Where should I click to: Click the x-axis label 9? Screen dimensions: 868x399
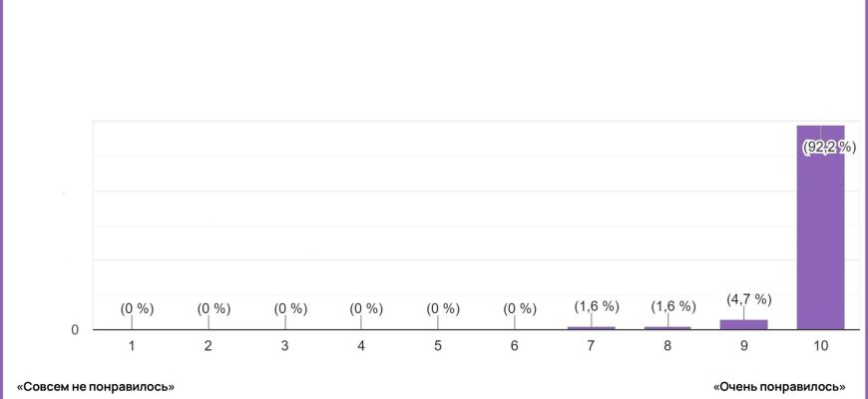click(743, 346)
